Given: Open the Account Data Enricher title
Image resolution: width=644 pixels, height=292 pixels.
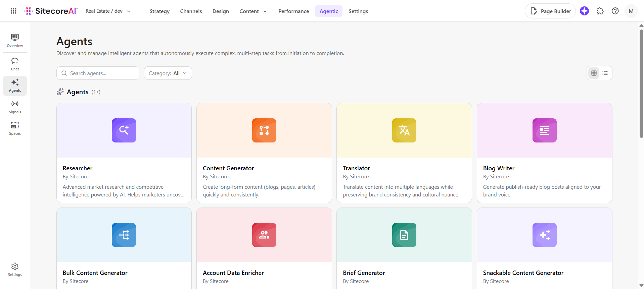Looking at the screenshot, I should (233, 273).
